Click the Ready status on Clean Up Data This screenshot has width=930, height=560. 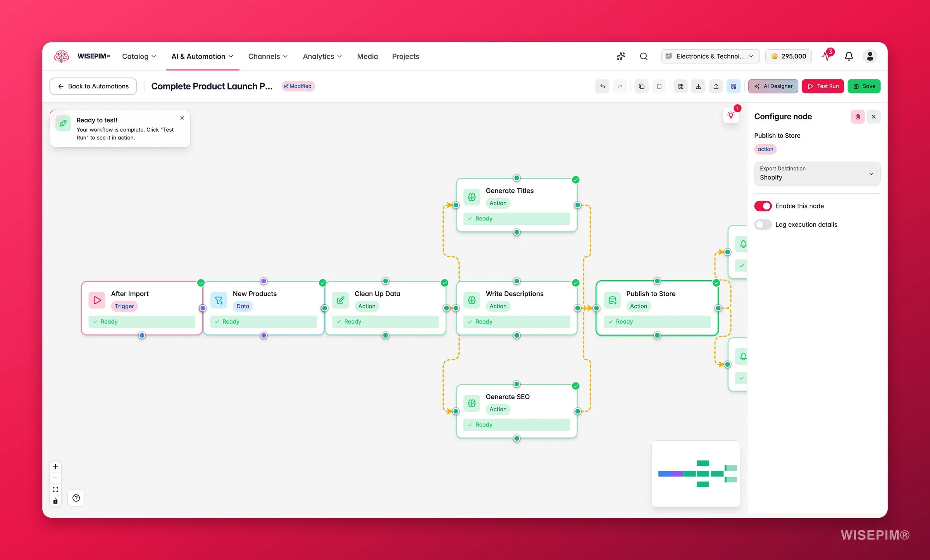tap(386, 322)
